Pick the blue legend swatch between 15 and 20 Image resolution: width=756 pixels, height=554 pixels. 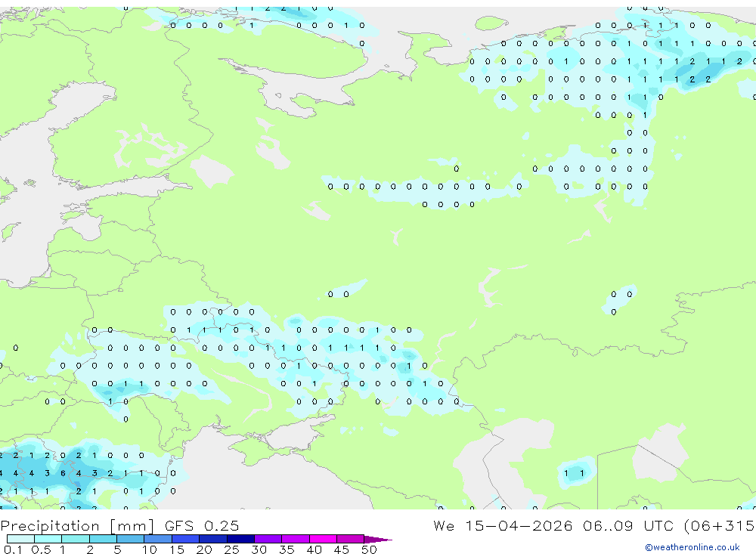coord(186,539)
